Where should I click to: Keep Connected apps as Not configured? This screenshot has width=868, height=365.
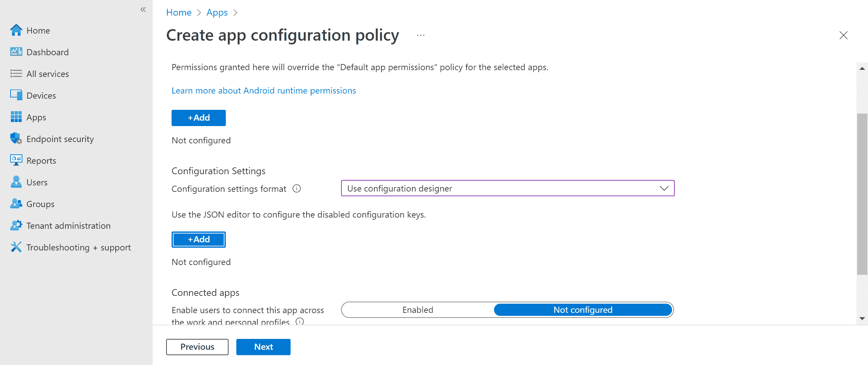point(583,309)
